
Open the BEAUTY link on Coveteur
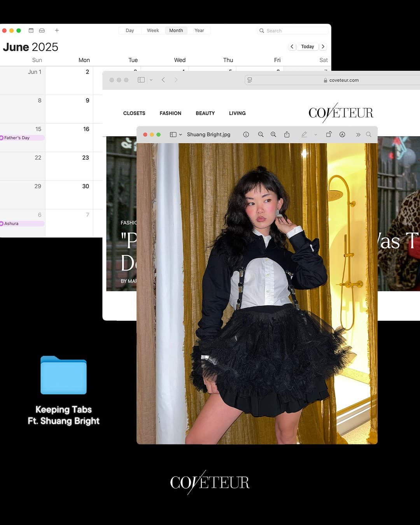[x=205, y=113]
